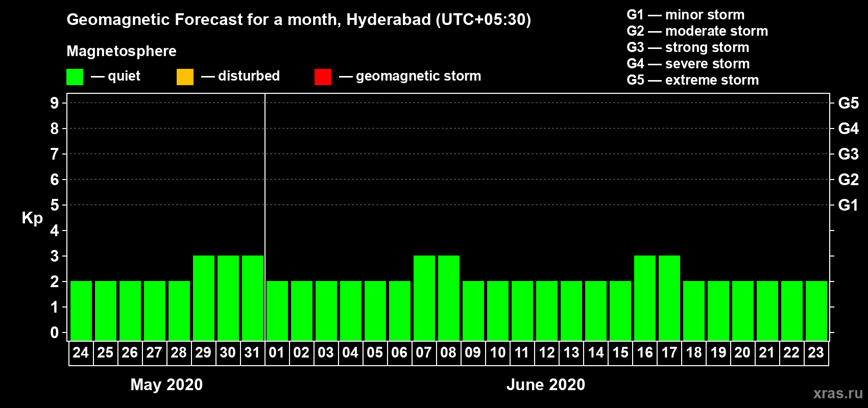The height and width of the screenshot is (408, 868).
Task: Click the May 2020 month label
Action: tap(166, 385)
